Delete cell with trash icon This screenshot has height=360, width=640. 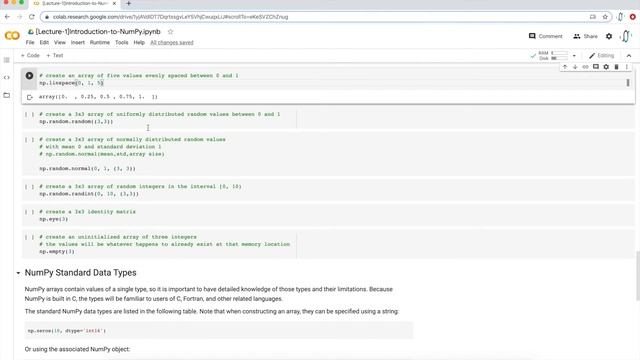pos(616,67)
